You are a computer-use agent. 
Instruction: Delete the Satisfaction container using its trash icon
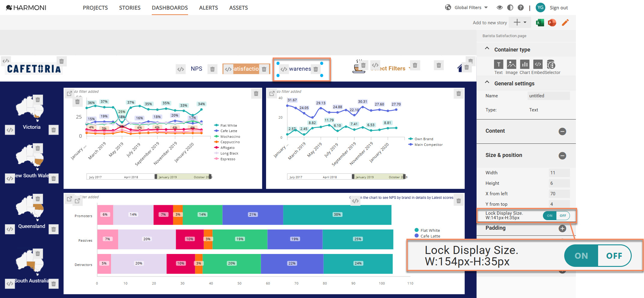pyautogui.click(x=264, y=69)
